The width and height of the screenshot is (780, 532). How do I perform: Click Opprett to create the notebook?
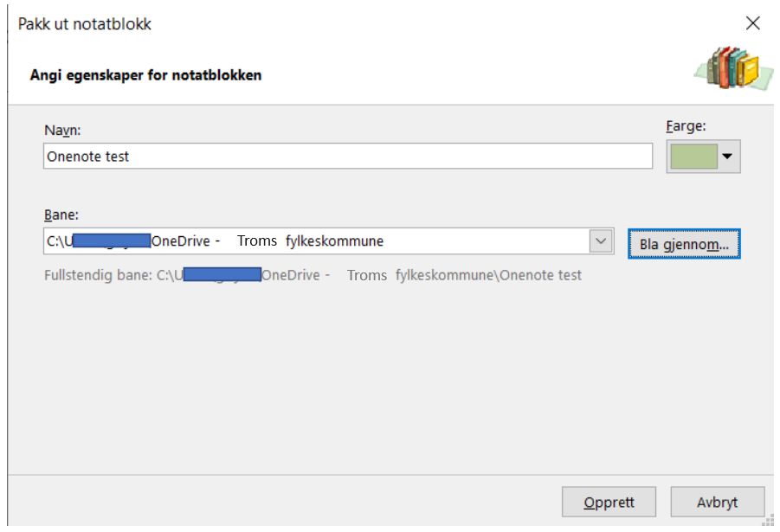[609, 503]
